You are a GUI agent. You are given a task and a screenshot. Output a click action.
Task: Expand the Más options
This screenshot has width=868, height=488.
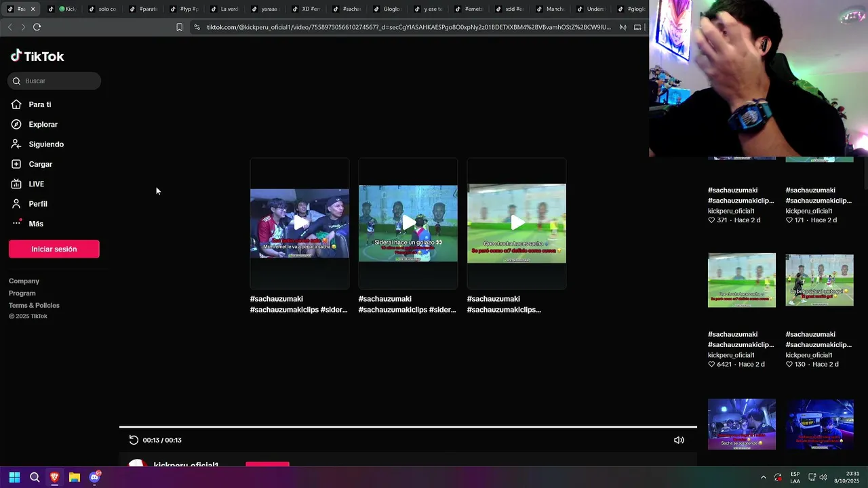[35, 224]
